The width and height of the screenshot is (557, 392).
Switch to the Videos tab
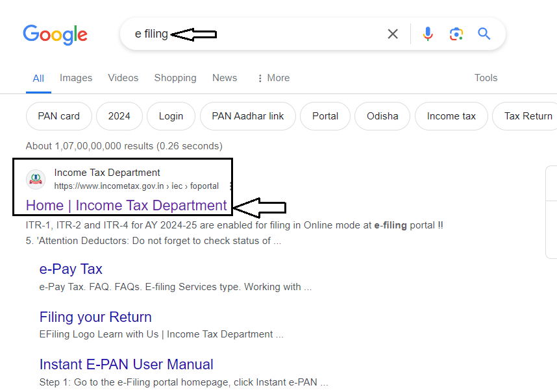(x=123, y=78)
